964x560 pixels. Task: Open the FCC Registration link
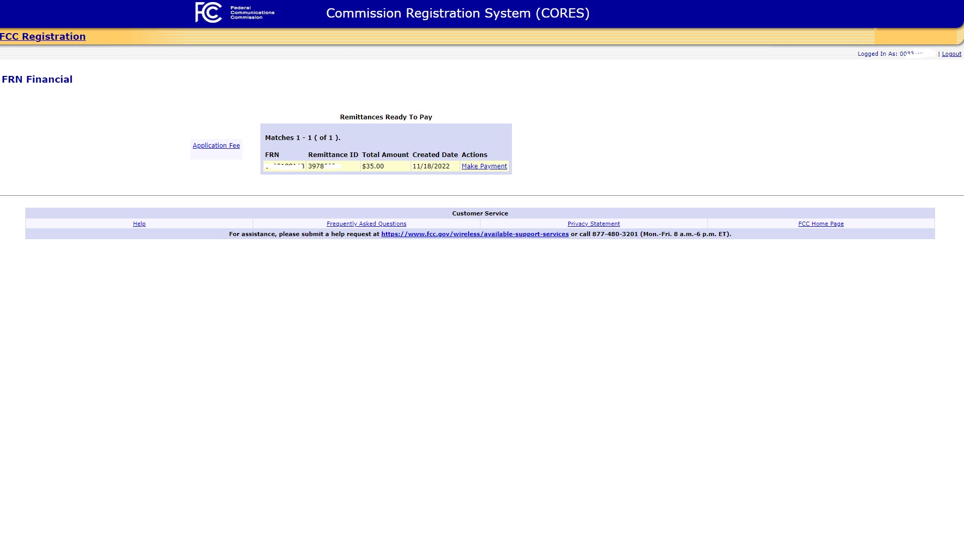point(43,37)
